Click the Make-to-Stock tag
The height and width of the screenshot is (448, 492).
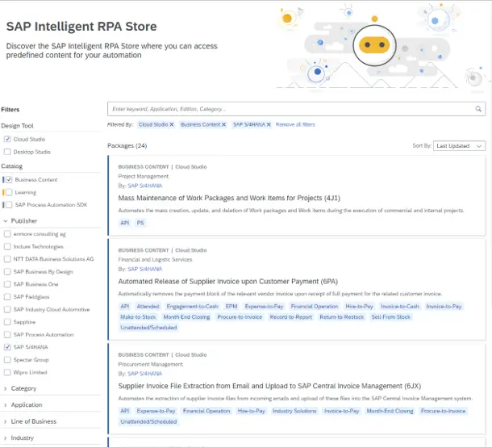138,317
